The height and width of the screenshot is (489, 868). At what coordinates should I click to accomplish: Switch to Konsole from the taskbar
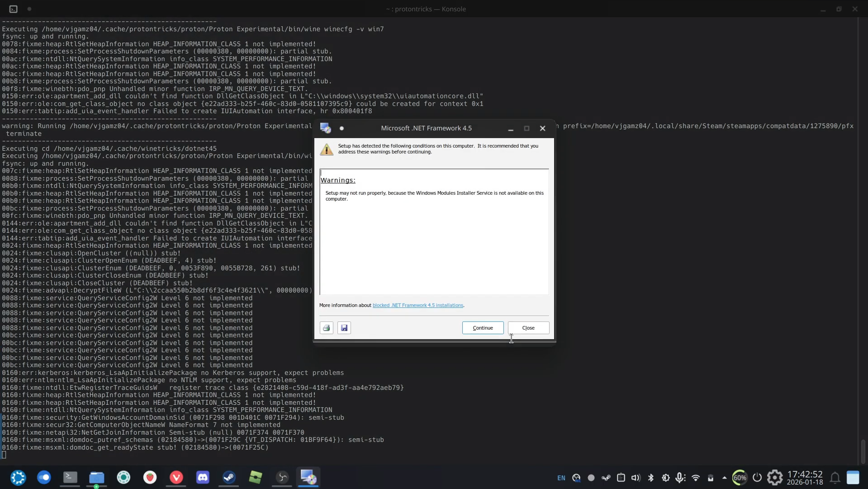coord(70,478)
